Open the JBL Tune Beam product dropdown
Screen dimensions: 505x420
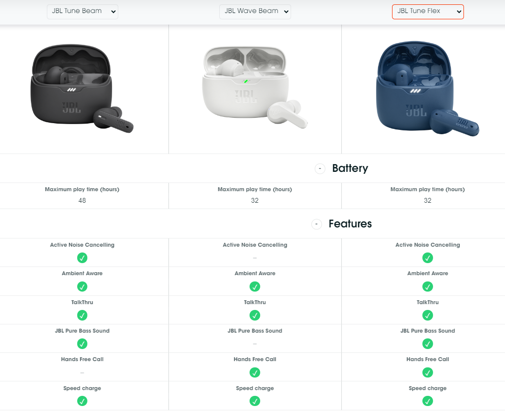click(x=83, y=12)
